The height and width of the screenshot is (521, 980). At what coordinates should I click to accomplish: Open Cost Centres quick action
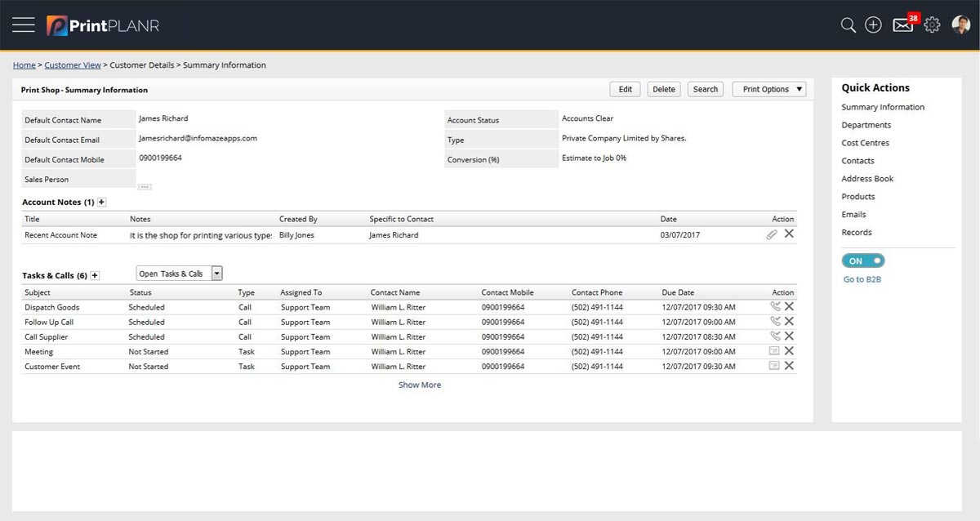point(866,143)
